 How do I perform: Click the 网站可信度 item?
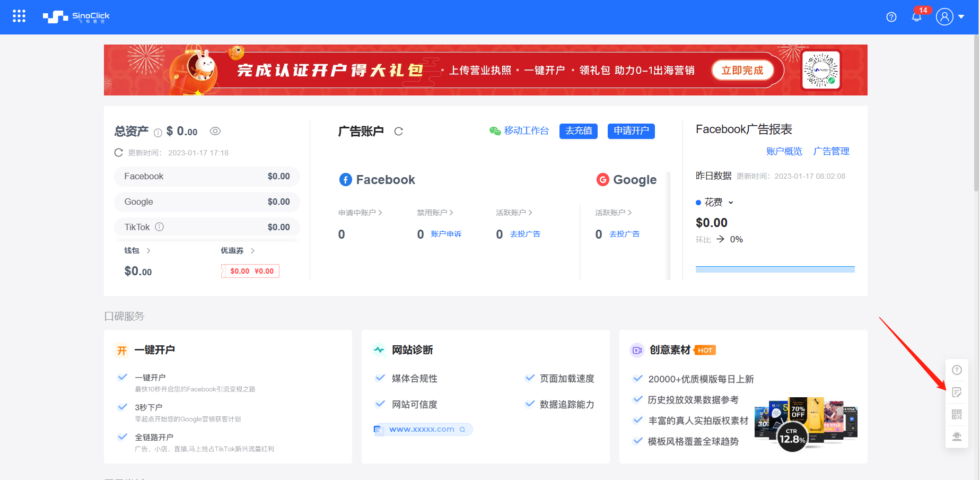point(414,405)
